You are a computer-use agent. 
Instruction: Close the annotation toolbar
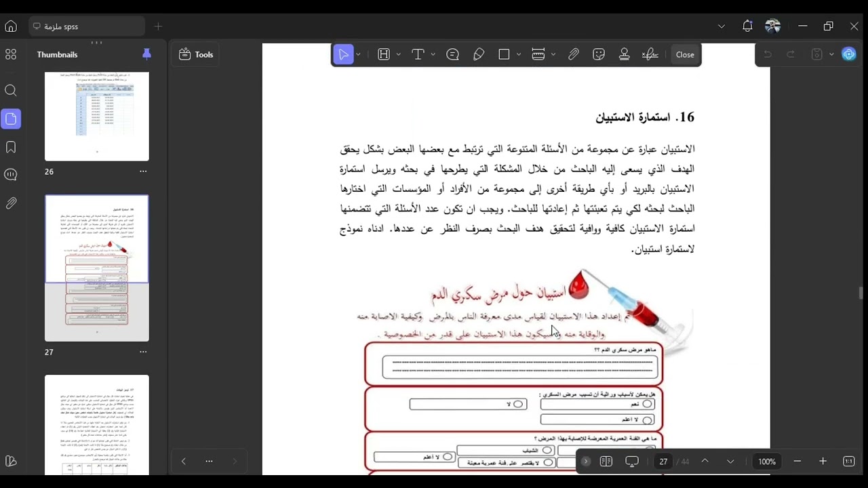[x=685, y=54]
